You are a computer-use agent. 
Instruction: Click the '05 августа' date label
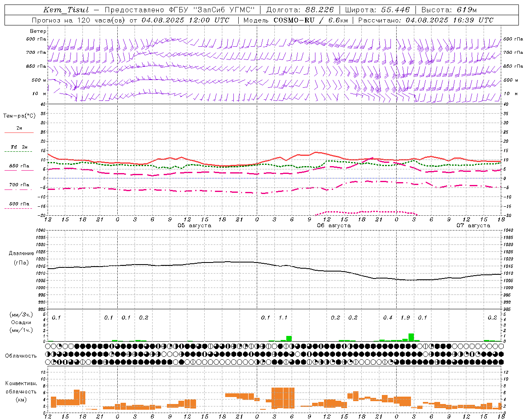pyautogui.click(x=194, y=226)
